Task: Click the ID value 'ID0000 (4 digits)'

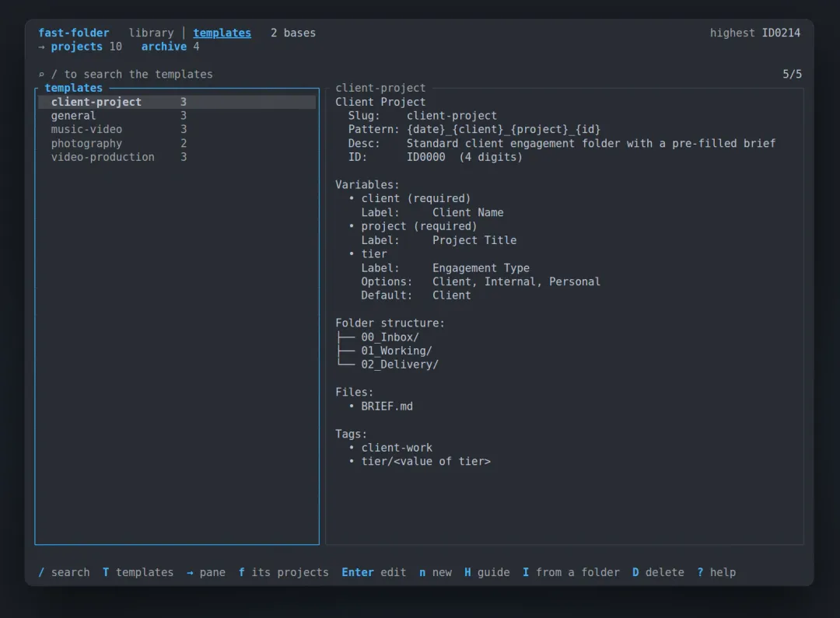Action: pos(464,158)
